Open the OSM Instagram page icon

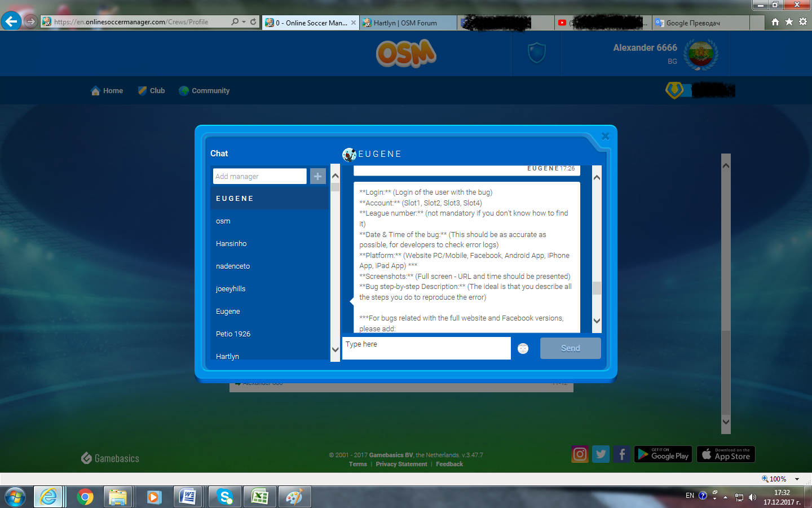click(580, 454)
